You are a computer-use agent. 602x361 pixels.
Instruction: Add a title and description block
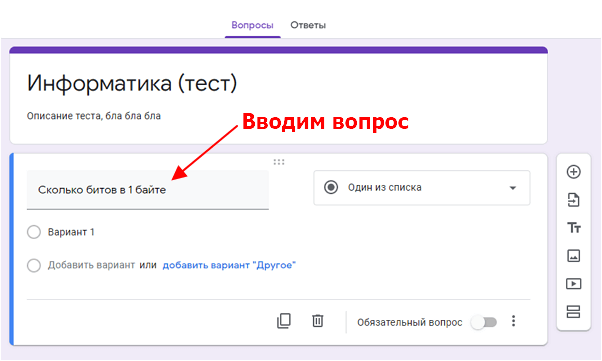pos(574,228)
